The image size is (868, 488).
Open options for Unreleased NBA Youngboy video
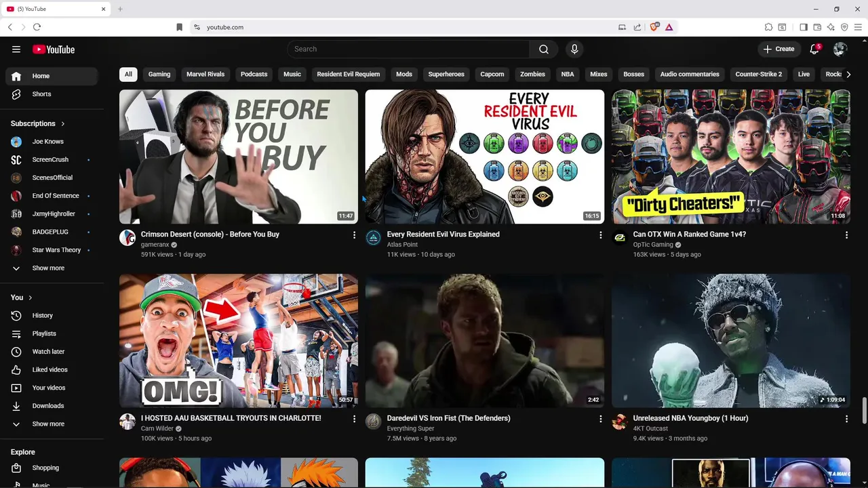tap(846, 420)
